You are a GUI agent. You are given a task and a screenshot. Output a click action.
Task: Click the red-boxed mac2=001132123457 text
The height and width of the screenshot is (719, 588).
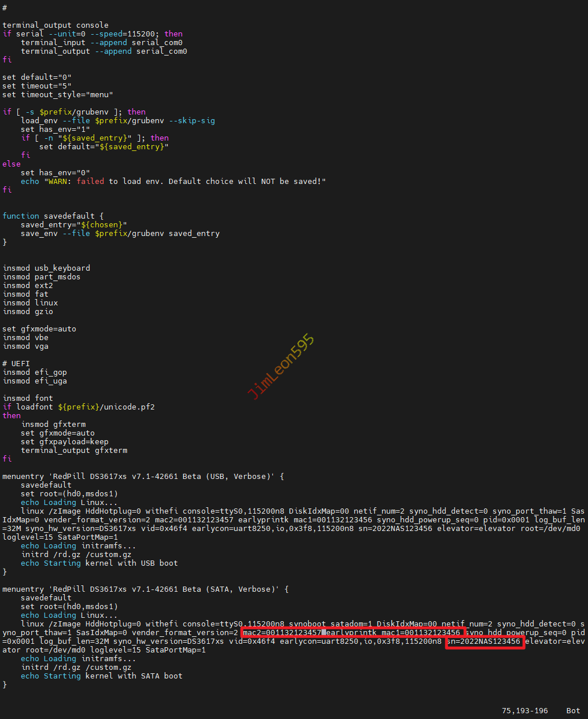[x=282, y=633]
